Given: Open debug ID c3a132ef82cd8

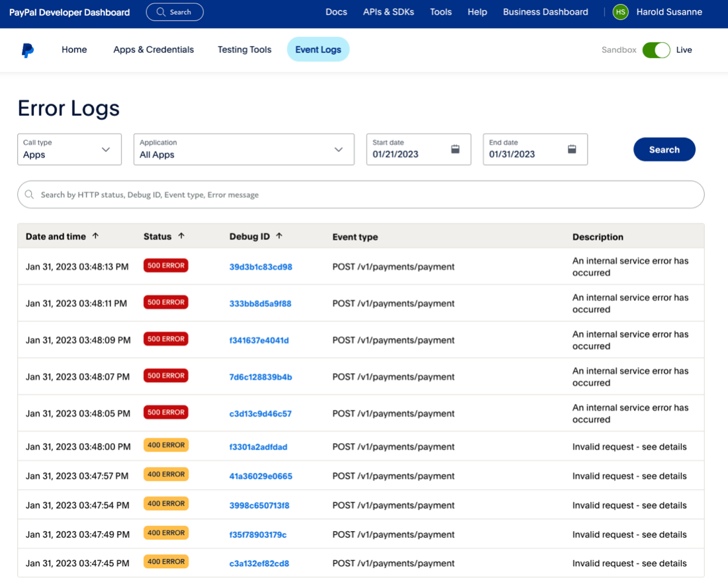Looking at the screenshot, I should [259, 564].
